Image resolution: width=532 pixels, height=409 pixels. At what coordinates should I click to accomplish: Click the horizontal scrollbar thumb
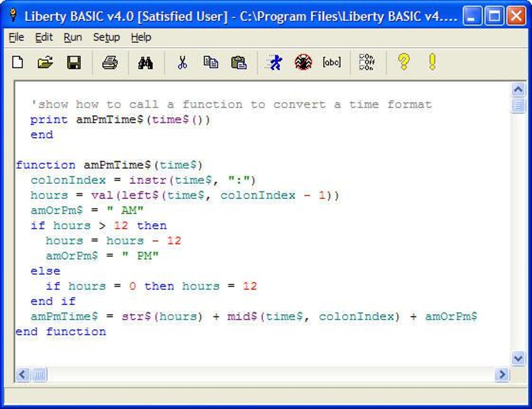coord(39,375)
